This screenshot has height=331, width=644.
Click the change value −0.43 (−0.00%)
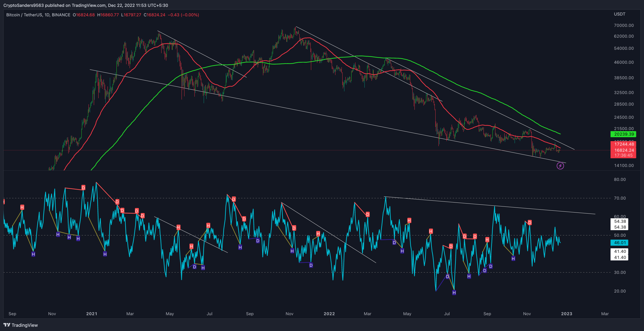(183, 15)
